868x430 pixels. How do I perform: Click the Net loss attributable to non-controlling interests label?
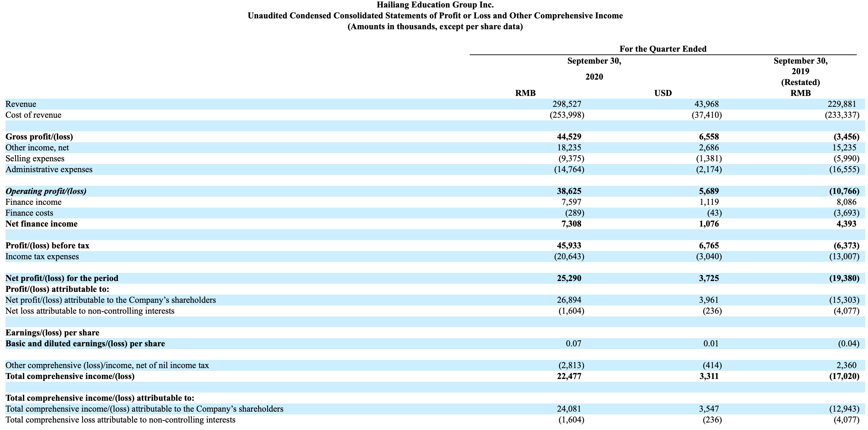click(x=90, y=311)
